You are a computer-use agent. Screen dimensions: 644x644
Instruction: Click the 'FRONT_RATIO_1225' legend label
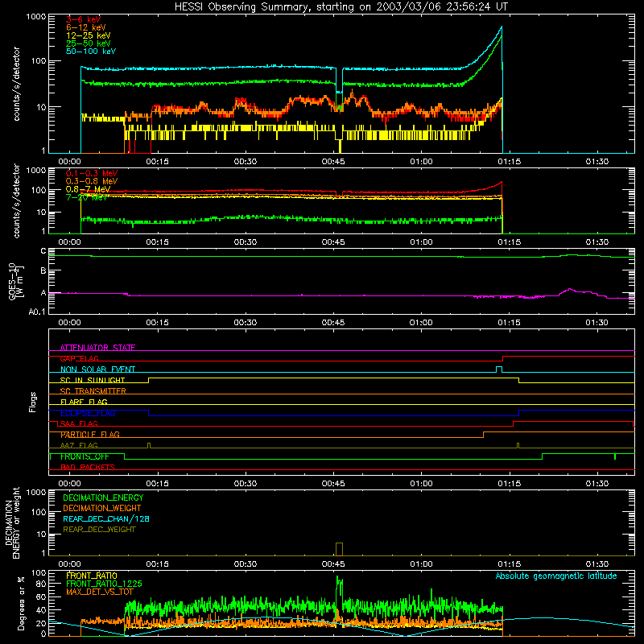[104, 584]
